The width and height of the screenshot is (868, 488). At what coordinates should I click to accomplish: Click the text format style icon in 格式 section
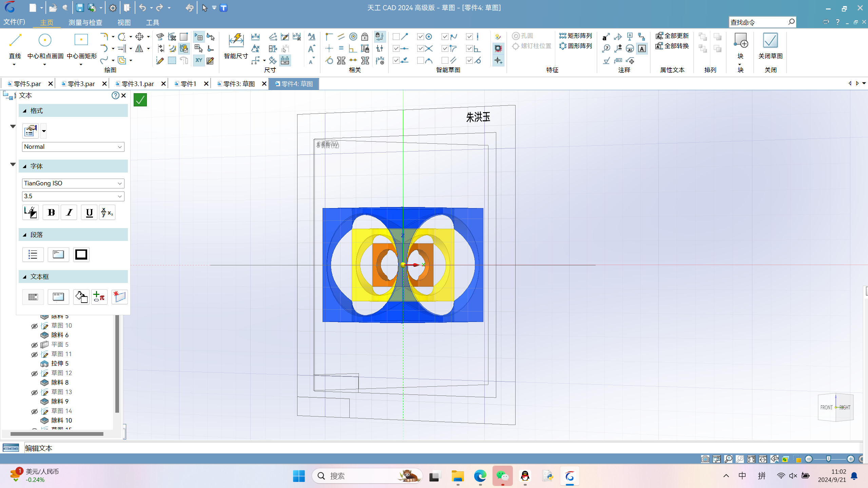30,131
